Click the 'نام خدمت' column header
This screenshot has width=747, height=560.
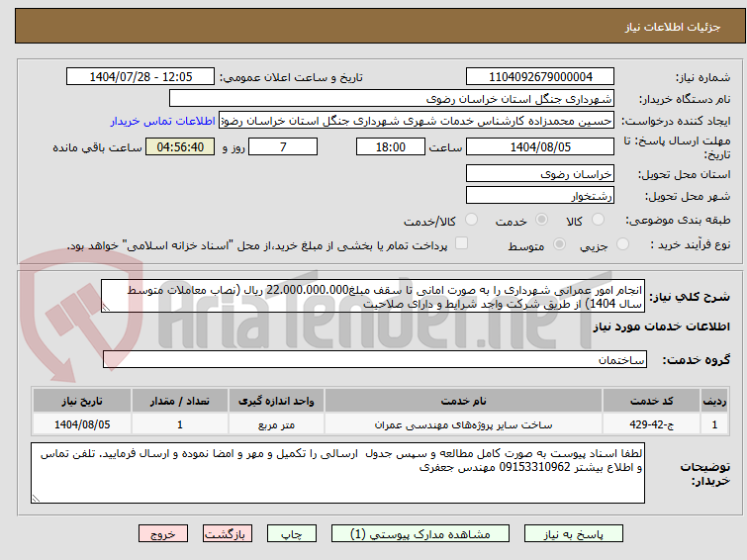(x=464, y=401)
